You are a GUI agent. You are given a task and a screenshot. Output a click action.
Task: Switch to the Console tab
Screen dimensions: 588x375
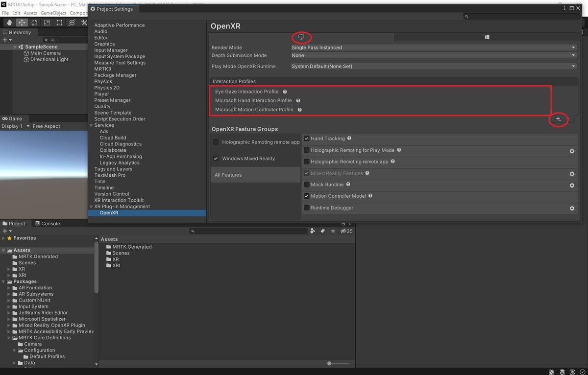pyautogui.click(x=47, y=224)
